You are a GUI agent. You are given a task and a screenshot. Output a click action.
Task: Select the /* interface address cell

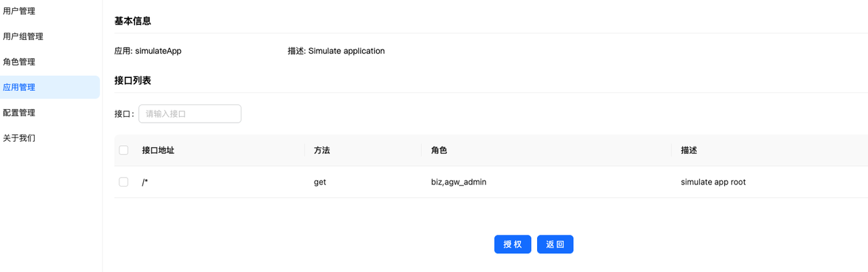click(145, 182)
